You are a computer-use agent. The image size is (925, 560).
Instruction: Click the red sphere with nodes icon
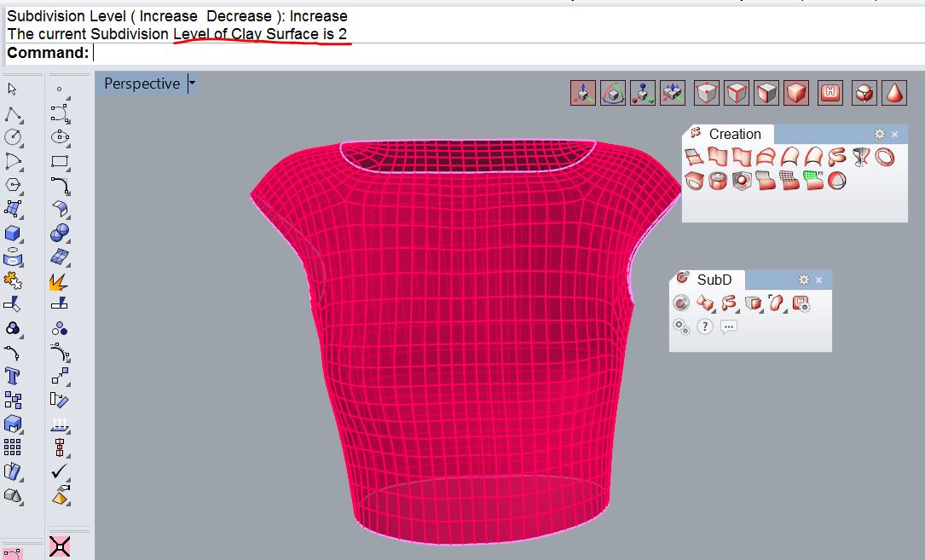click(x=864, y=93)
